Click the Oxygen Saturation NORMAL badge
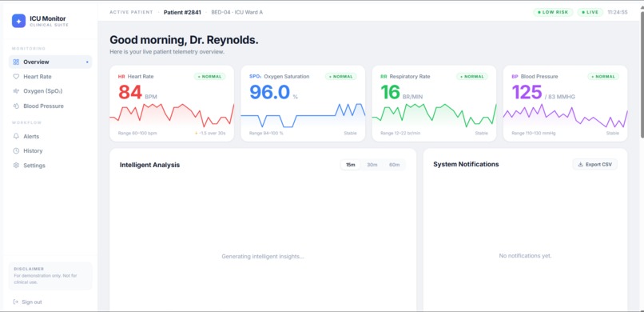This screenshot has width=644, height=312. point(341,77)
